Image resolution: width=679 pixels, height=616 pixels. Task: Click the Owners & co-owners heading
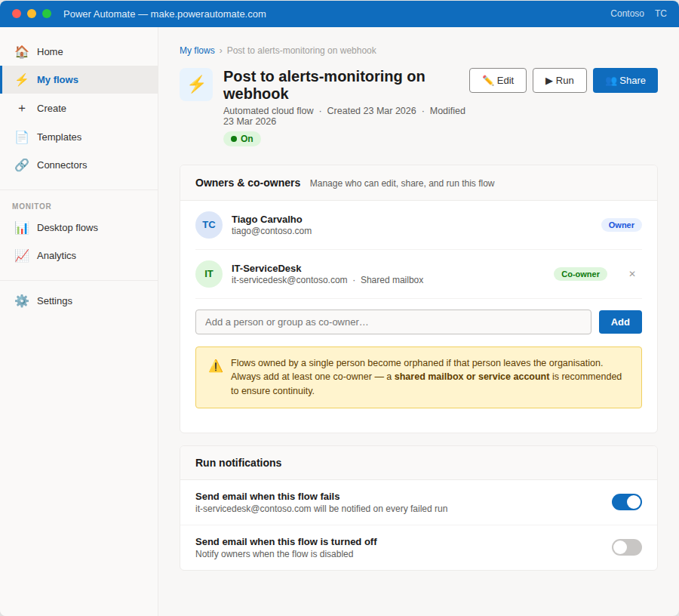coord(247,183)
